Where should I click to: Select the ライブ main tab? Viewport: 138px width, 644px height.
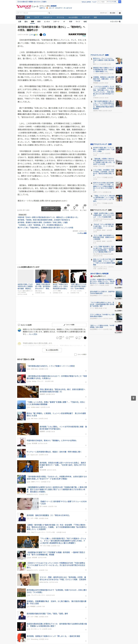point(37,17)
